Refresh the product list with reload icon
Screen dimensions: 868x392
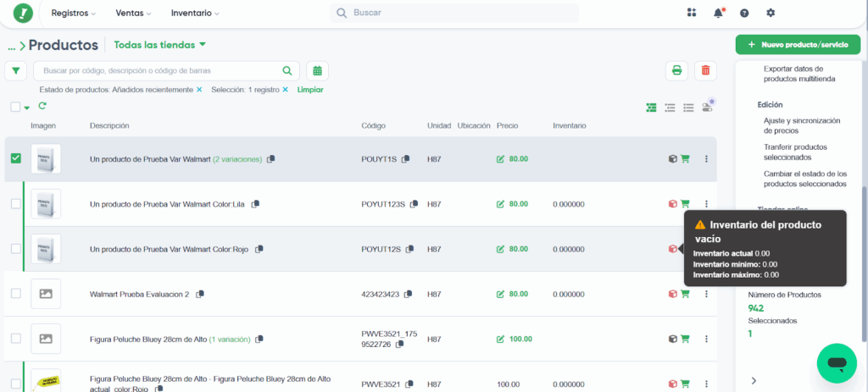42,106
